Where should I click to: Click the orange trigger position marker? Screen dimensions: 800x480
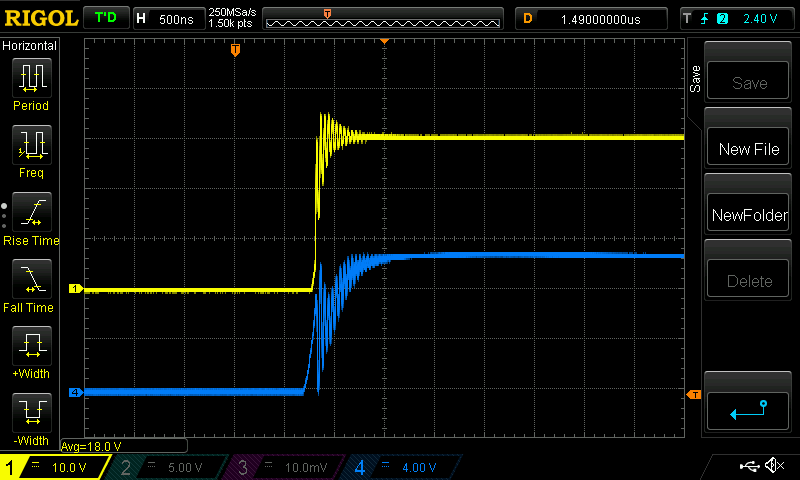point(235,49)
